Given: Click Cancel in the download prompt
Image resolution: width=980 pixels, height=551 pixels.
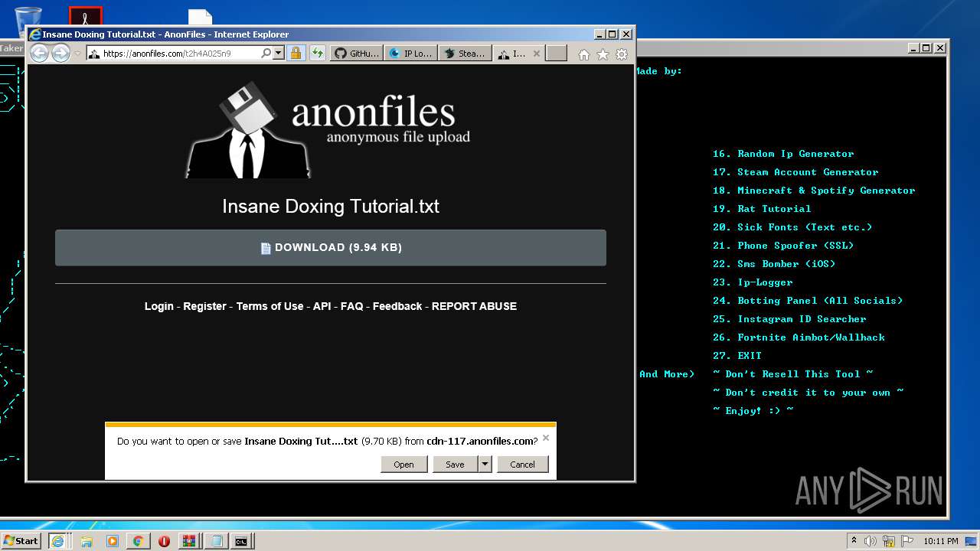Looking at the screenshot, I should [x=522, y=465].
